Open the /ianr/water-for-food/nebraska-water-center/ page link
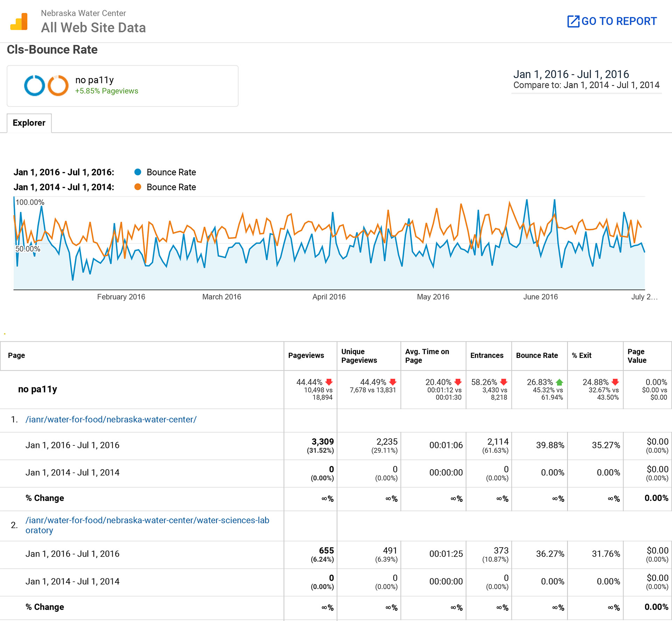The image size is (672, 621). (111, 419)
